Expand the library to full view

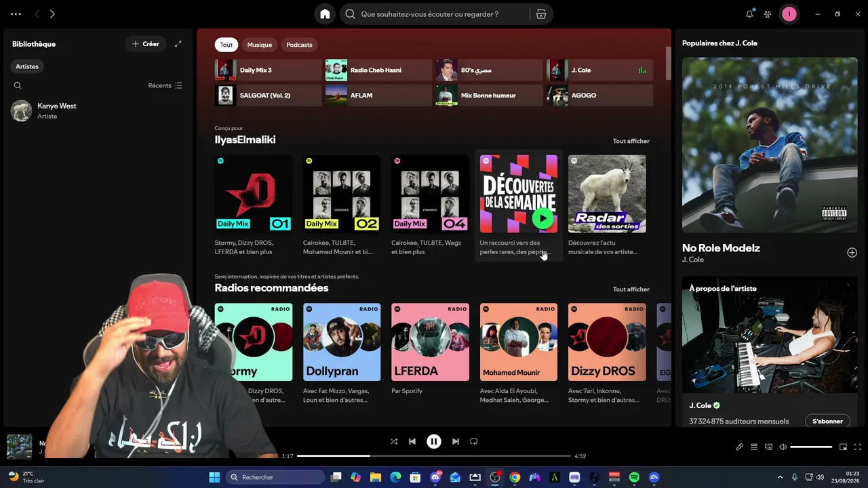[178, 44]
